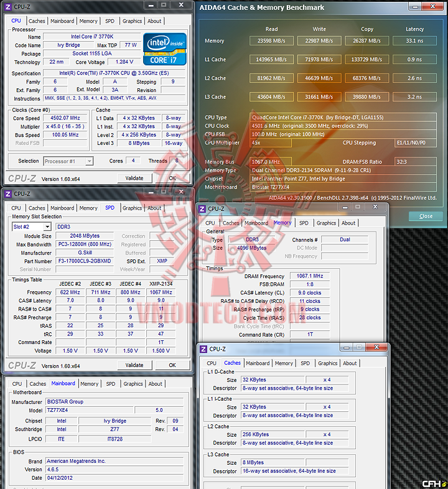Screen dimensions: 448x489
Task: Click the Max Bandwidth value PC3-12800H (800 MHz)
Action: pos(85,244)
